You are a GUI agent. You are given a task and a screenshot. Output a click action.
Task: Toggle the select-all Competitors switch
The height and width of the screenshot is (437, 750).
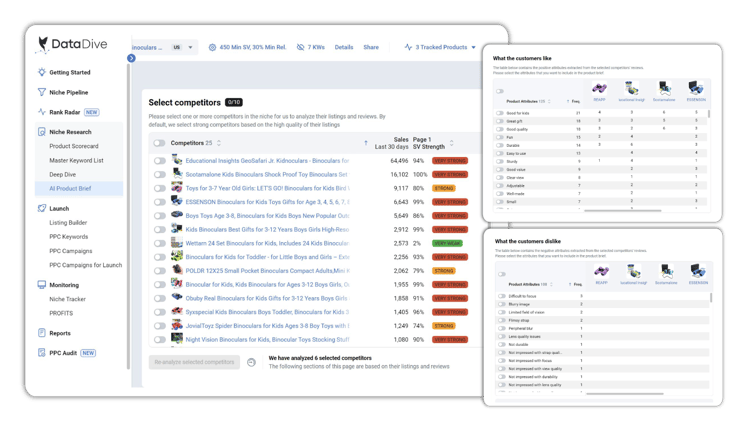coord(159,143)
